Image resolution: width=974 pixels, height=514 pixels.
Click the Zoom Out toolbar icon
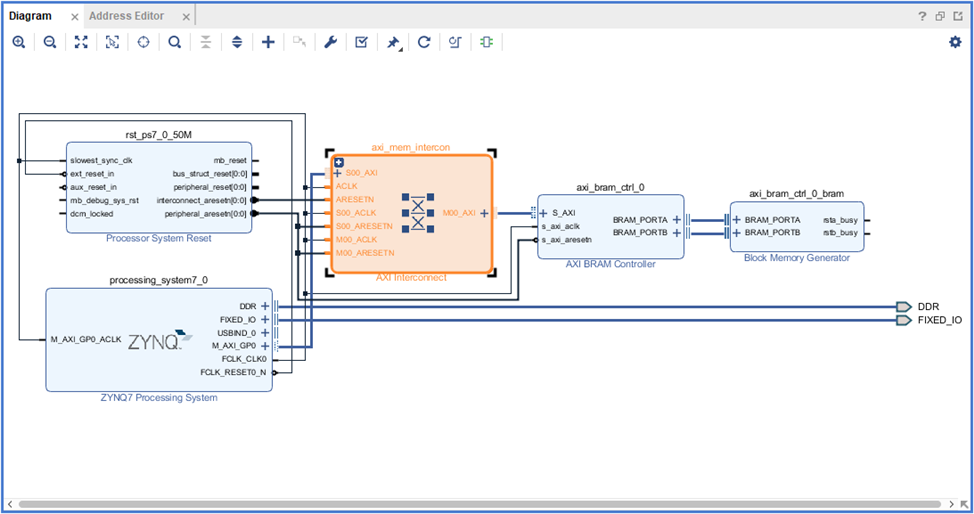coord(49,42)
